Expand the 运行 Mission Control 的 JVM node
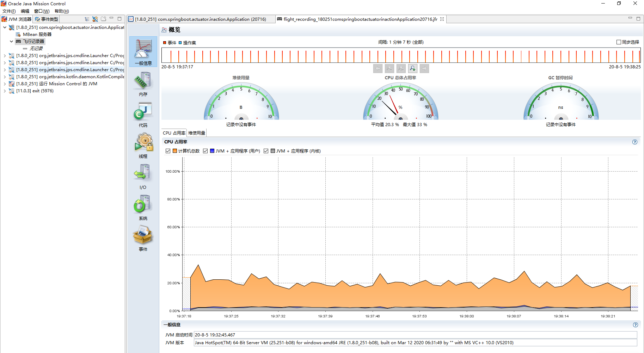 point(5,83)
